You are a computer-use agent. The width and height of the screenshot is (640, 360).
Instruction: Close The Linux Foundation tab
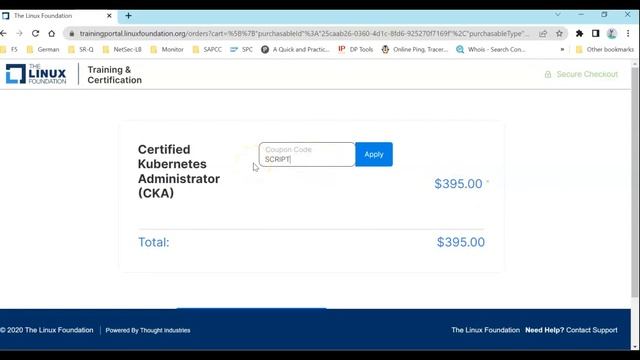click(109, 16)
